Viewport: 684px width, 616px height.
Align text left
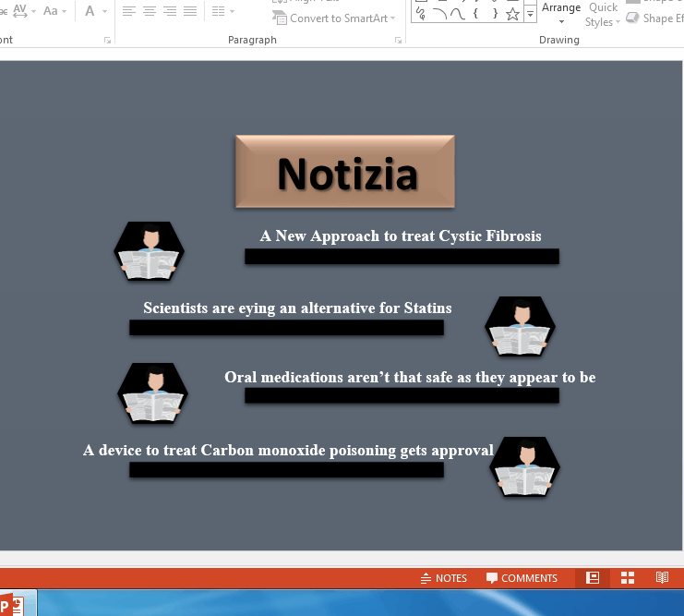click(x=128, y=10)
